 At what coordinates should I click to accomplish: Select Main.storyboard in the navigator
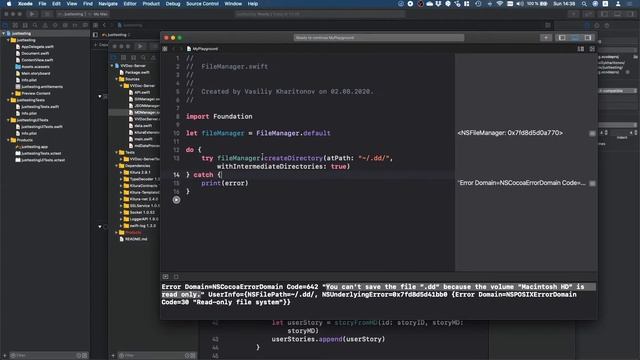pyautogui.click(x=36, y=73)
